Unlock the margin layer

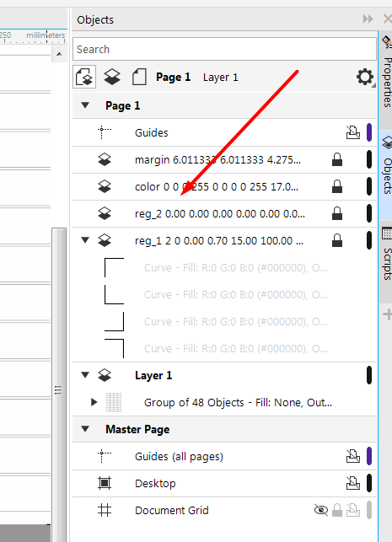(337, 159)
